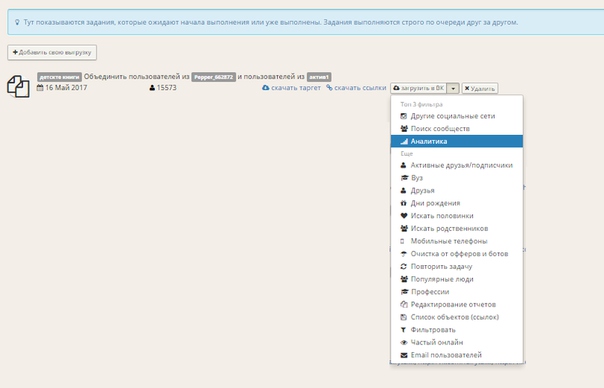
Task: Choose Повторить задачу entry
Action: [x=457, y=267]
